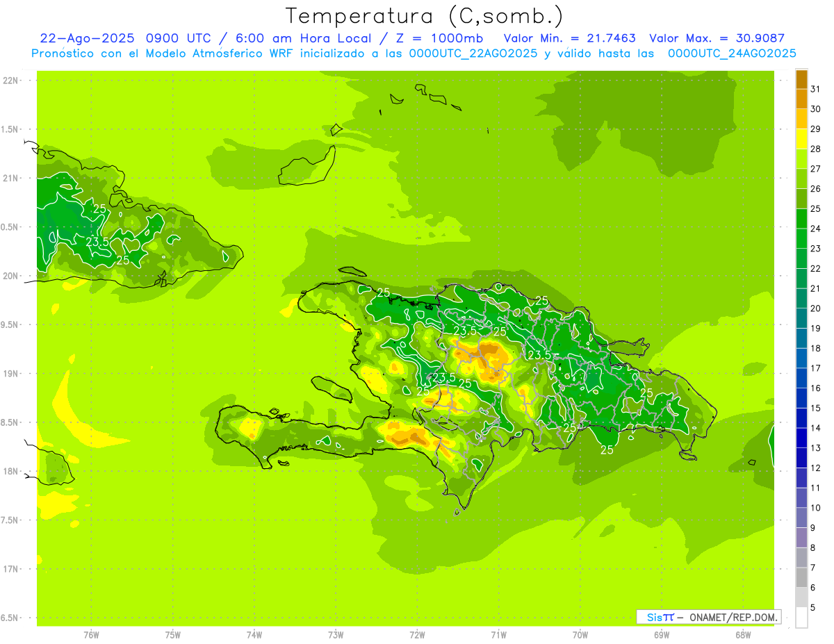The height and width of the screenshot is (644, 834).
Task: Click the "21N" latitude axis label
Action: pyautogui.click(x=10, y=178)
